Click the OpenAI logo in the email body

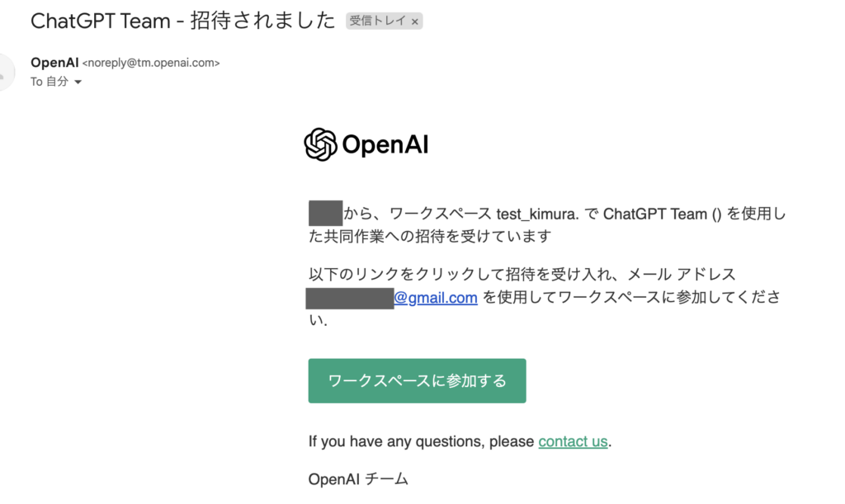click(x=366, y=145)
